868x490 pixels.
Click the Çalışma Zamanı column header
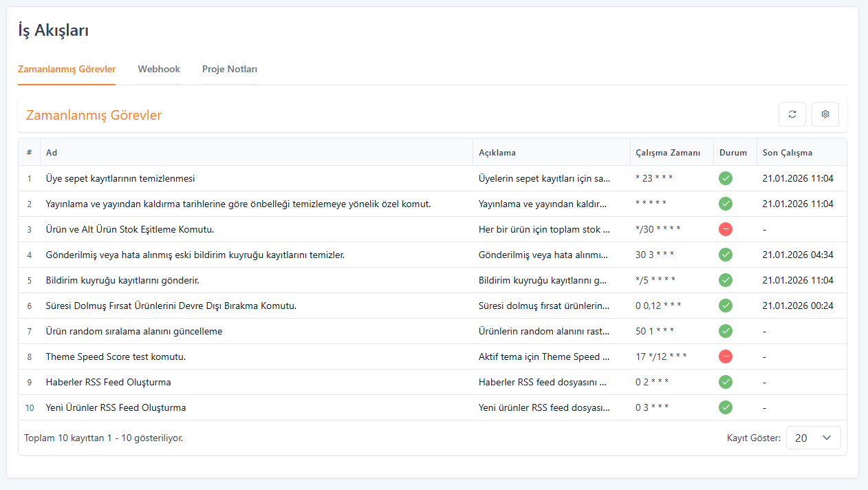[x=668, y=153]
